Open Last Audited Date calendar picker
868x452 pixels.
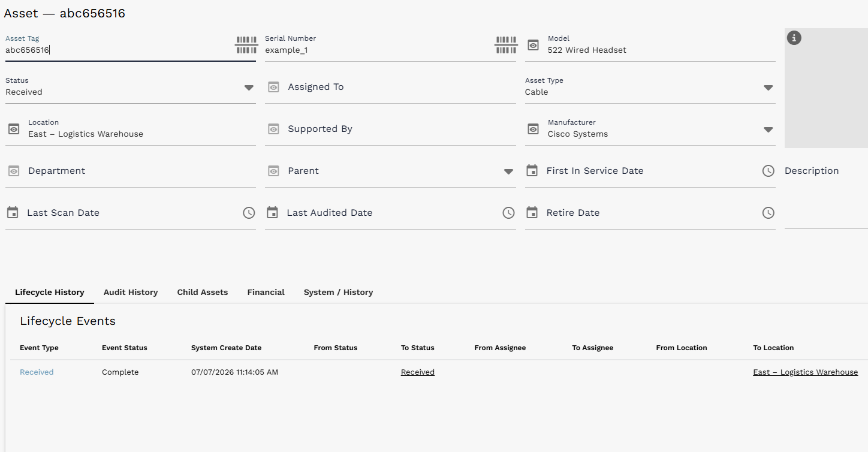click(272, 213)
